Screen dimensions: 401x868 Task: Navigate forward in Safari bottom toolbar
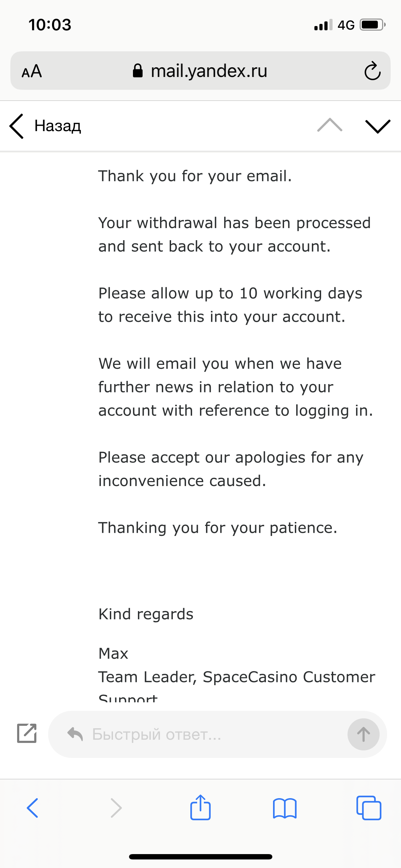[x=116, y=808]
